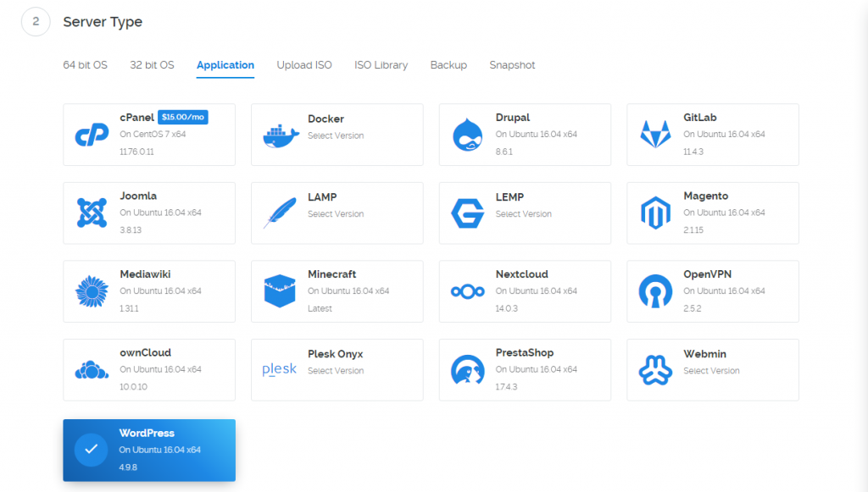Click PrestaShop version 1.7.4.3 text
Image resolution: width=868 pixels, height=492 pixels.
point(506,387)
